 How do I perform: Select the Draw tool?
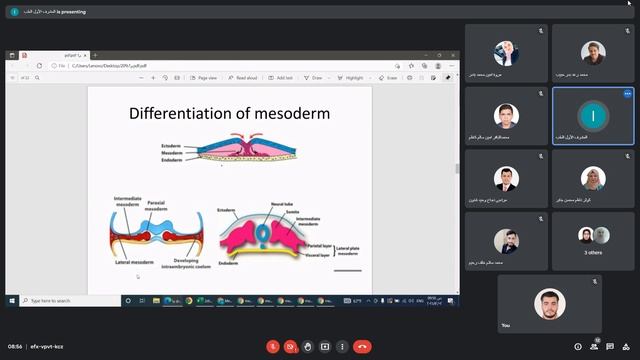313,78
